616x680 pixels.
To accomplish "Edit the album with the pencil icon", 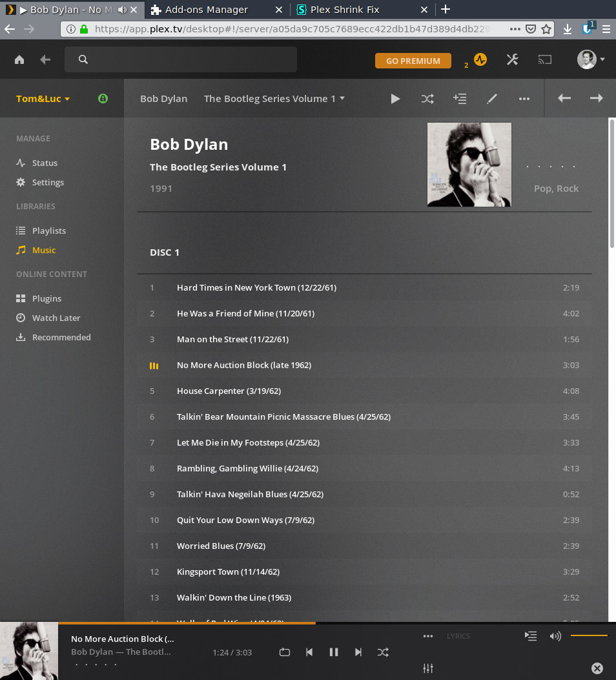I will pyautogui.click(x=492, y=98).
